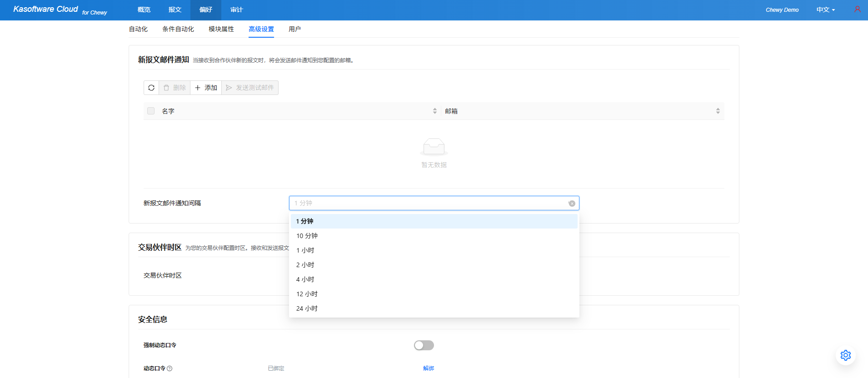Toggle the 强制动态口令 switch
Viewport: 868px width, 378px height.
tap(424, 345)
